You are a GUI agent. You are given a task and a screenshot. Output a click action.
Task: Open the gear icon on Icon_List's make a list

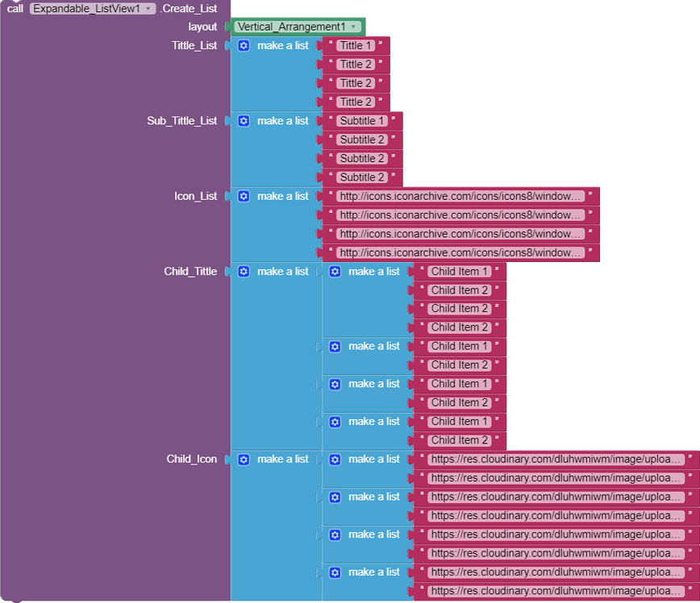pos(244,197)
